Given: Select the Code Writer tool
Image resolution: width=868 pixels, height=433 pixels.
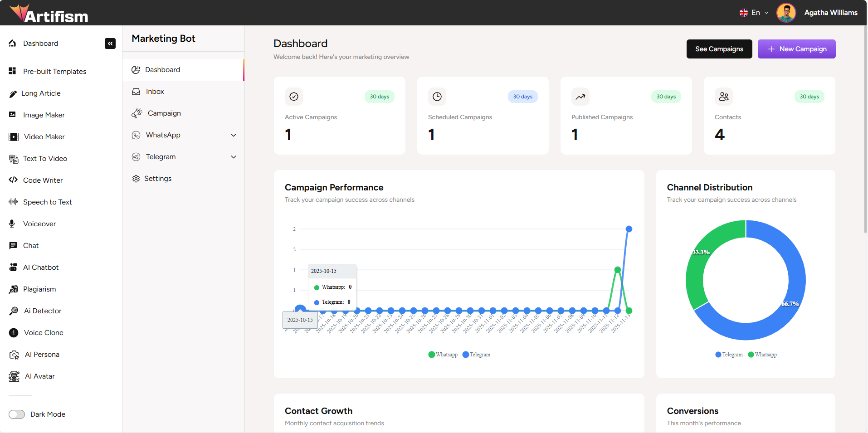Looking at the screenshot, I should [43, 180].
